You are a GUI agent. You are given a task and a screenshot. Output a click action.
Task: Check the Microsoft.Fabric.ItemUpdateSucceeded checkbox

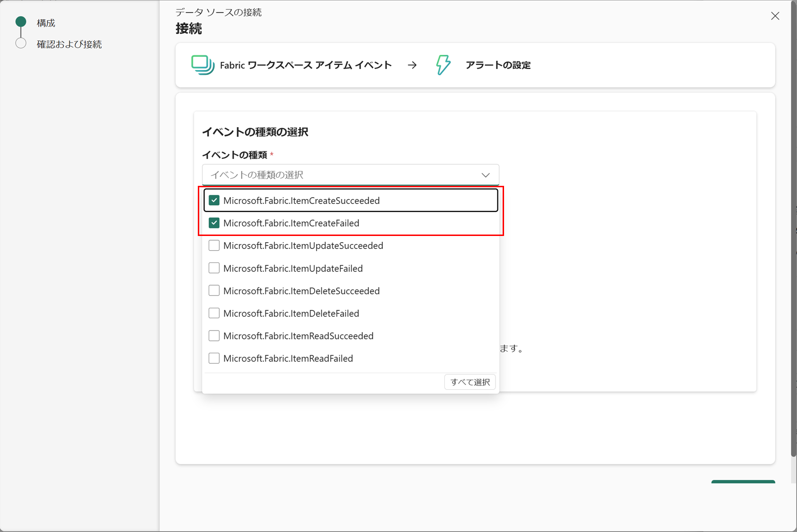point(214,245)
